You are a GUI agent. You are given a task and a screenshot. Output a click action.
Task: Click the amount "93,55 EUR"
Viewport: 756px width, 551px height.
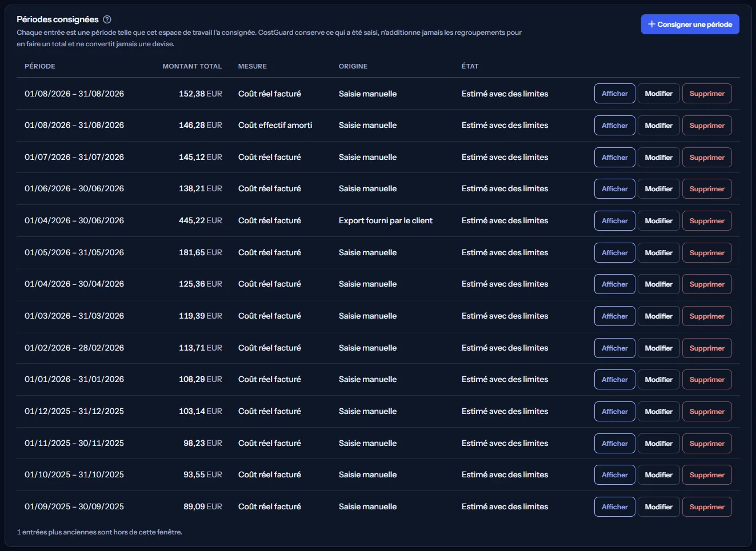(x=203, y=474)
